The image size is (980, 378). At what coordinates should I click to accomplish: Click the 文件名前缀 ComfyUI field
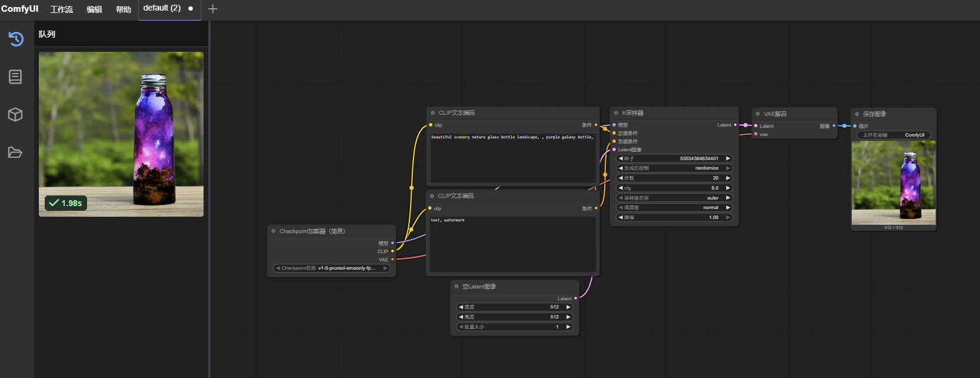pyautogui.click(x=894, y=135)
